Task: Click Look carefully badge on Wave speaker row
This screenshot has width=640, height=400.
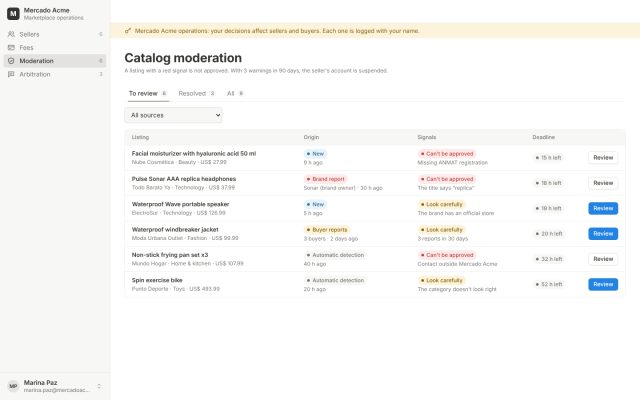Action: (441, 204)
